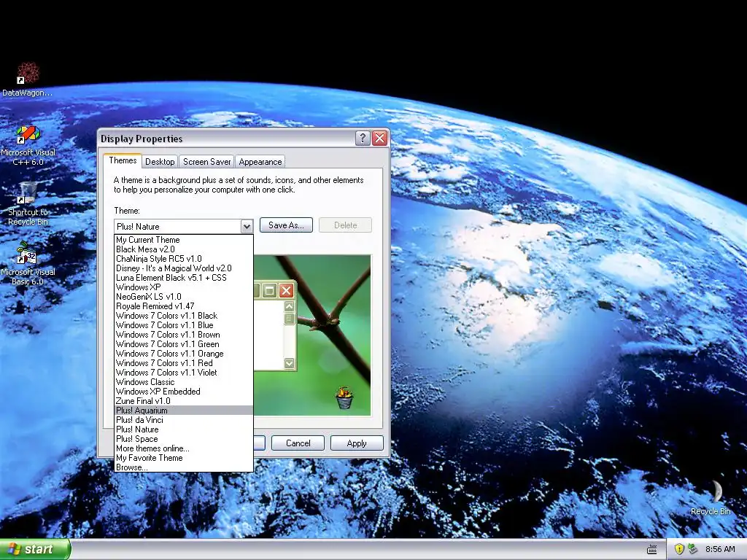Switch to the Desktop tab

point(160,162)
